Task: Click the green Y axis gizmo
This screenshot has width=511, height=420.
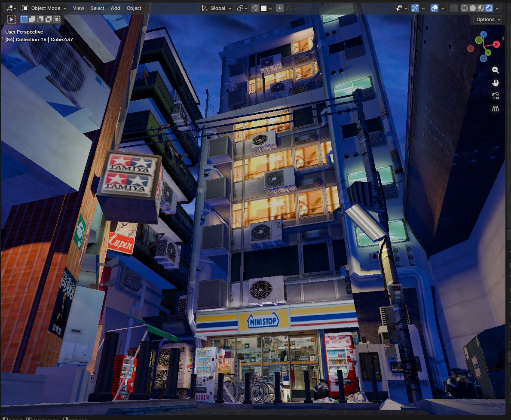Action: [x=488, y=52]
